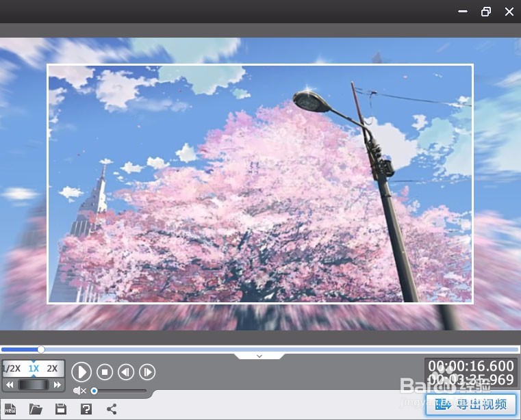
Task: Unmute audio via the speaker icon
Action: pyautogui.click(x=79, y=391)
